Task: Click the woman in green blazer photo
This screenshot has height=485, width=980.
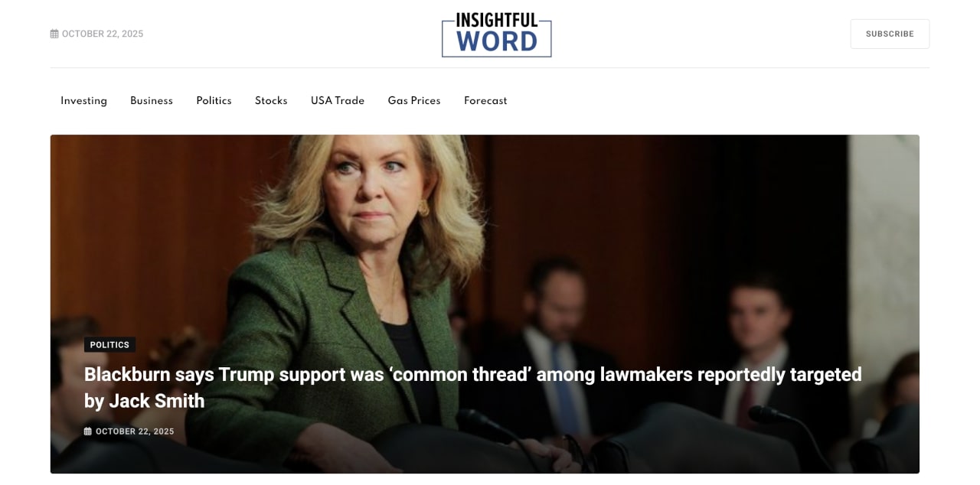Action: (367, 298)
